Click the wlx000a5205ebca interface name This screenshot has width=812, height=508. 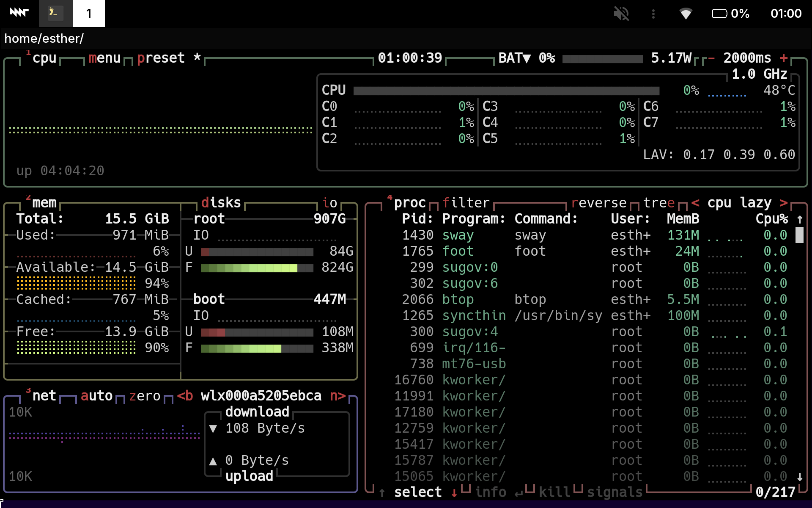pos(261,396)
